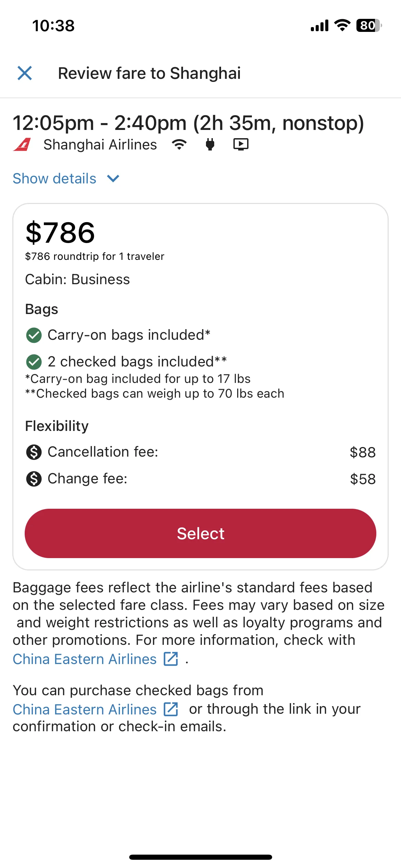Open China Eastern Airlines baggage fees link
Screen dimensions: 401x868
(x=85, y=659)
